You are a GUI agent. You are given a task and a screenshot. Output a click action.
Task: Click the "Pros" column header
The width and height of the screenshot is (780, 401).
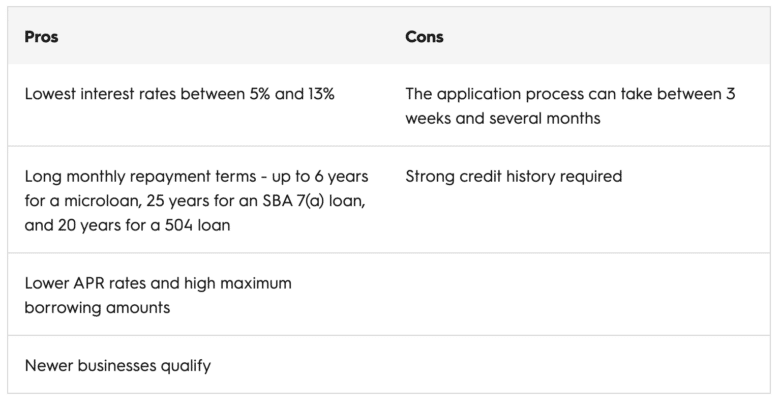(x=40, y=37)
